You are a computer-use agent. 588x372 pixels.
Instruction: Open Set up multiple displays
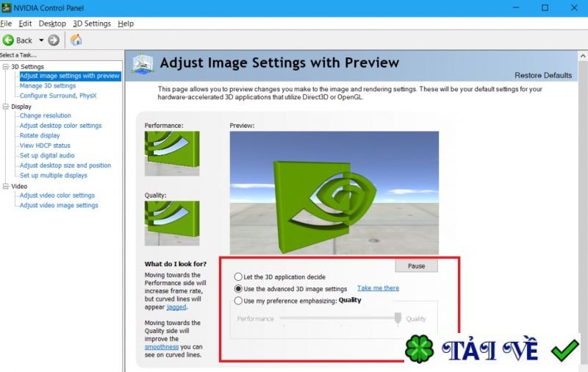click(53, 175)
